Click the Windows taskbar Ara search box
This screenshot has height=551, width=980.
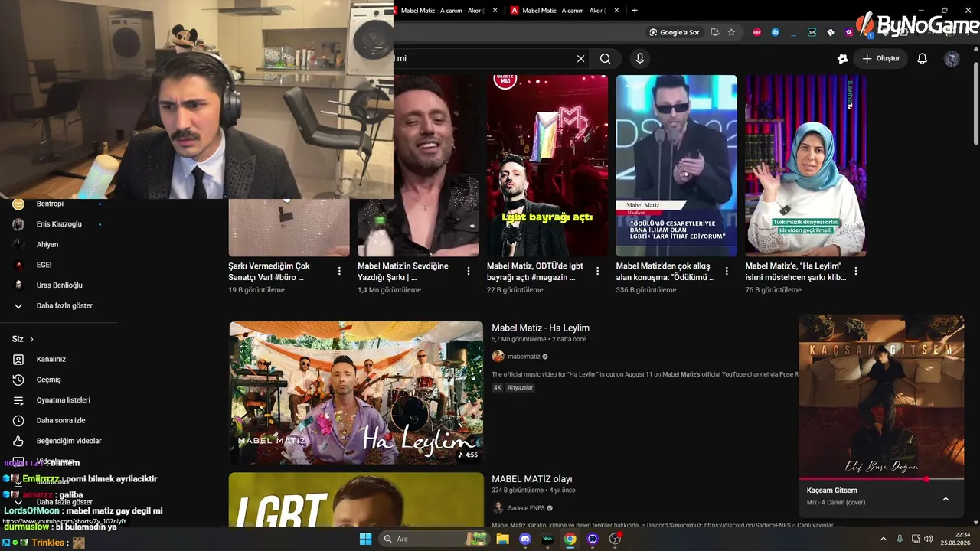[x=433, y=539]
